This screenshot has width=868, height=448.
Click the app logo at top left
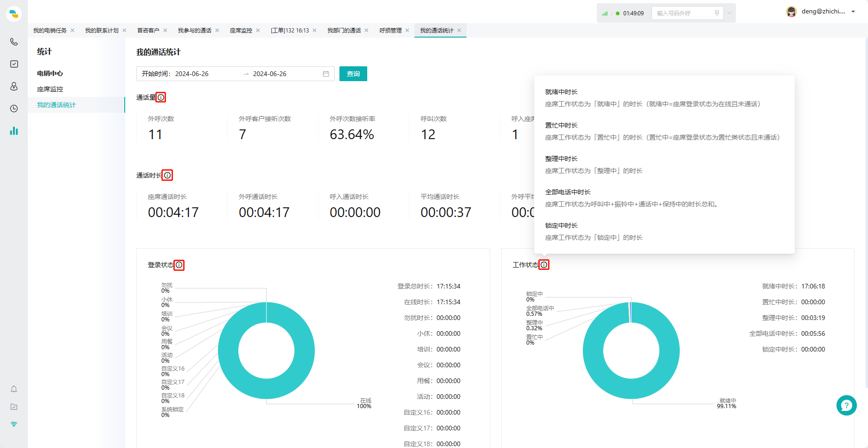[14, 13]
